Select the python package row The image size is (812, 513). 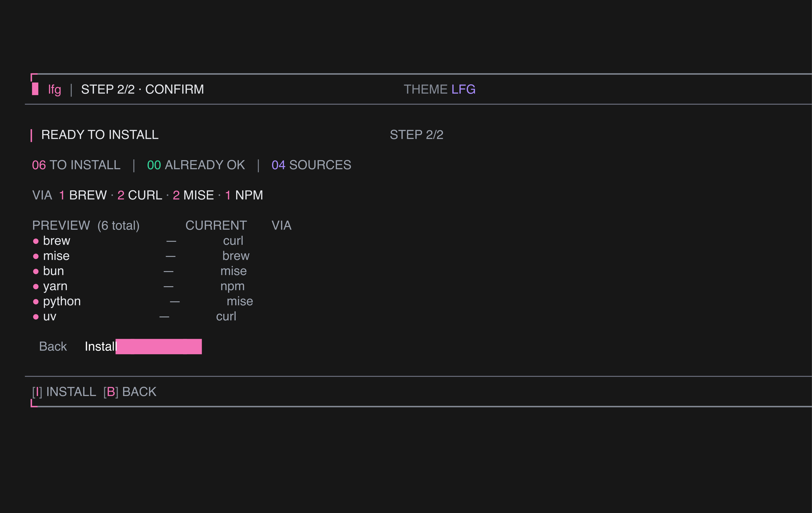coord(143,301)
